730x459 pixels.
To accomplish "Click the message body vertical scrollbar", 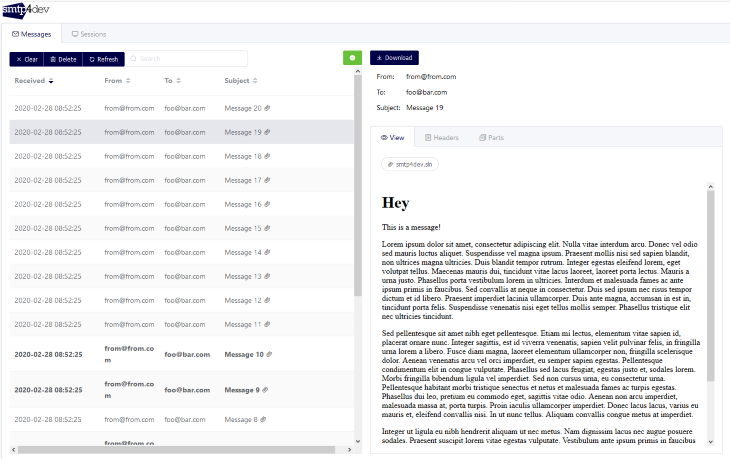I will click(710, 286).
